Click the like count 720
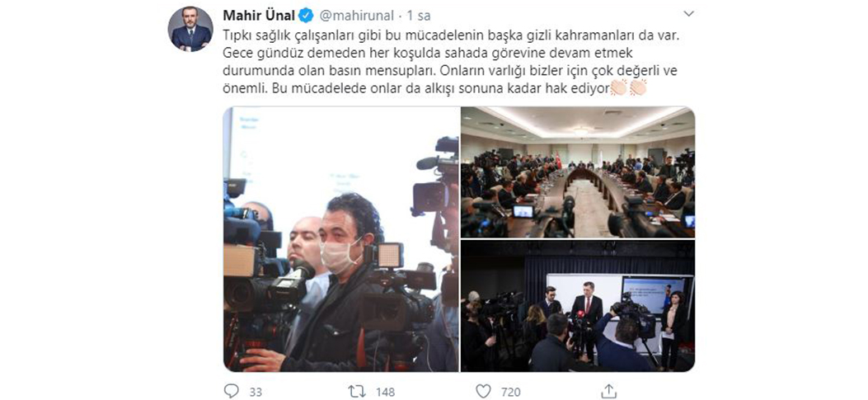This screenshot has width=868, height=400. click(510, 393)
